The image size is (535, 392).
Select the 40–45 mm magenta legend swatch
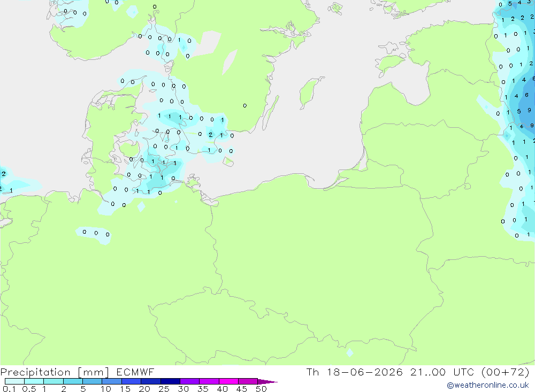point(228,381)
